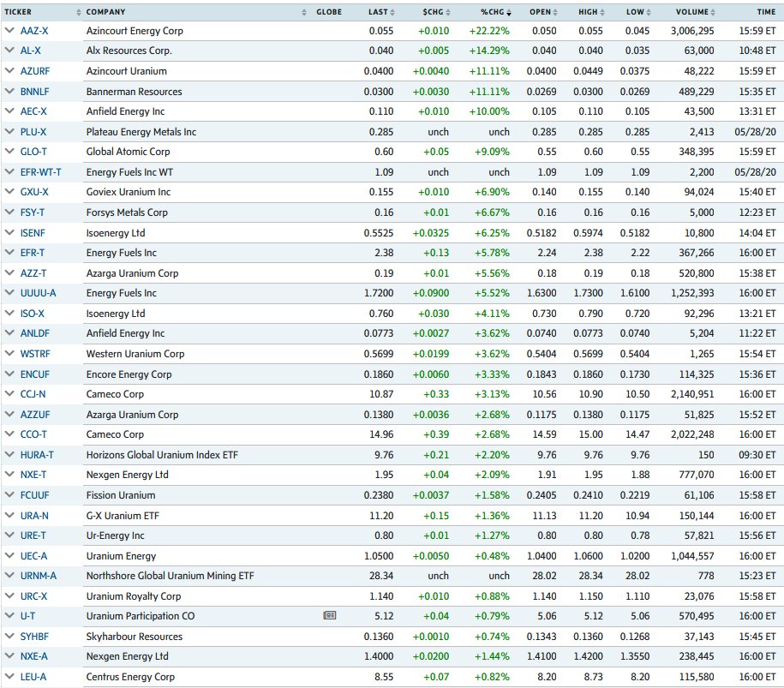Viewport: 784px width, 688px height.
Task: Open Globe news icon for Uranium Participation CO
Action: 330,615
